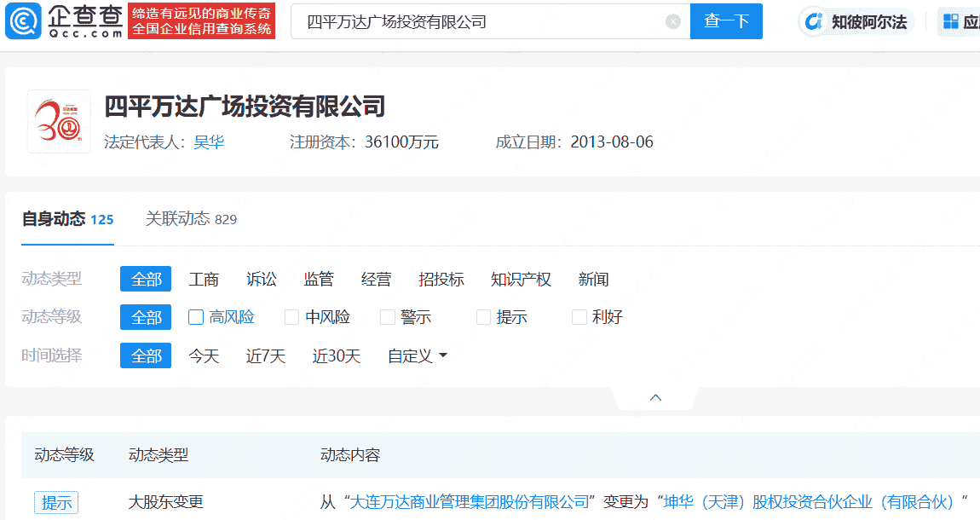Check the 中风险 filter
Image resolution: width=980 pixels, height=520 pixels.
[x=291, y=316]
